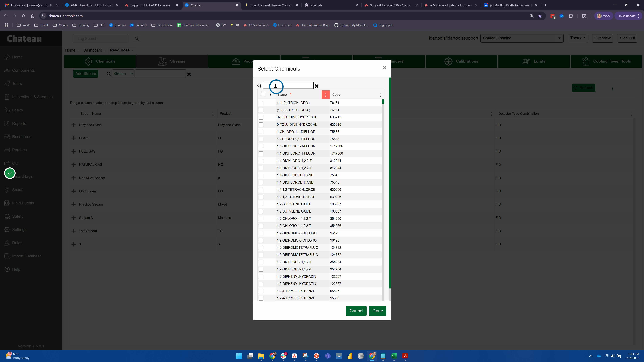The height and width of the screenshot is (362, 644).
Task: Open Microsoft Teams from the taskbar
Action: click(x=328, y=356)
